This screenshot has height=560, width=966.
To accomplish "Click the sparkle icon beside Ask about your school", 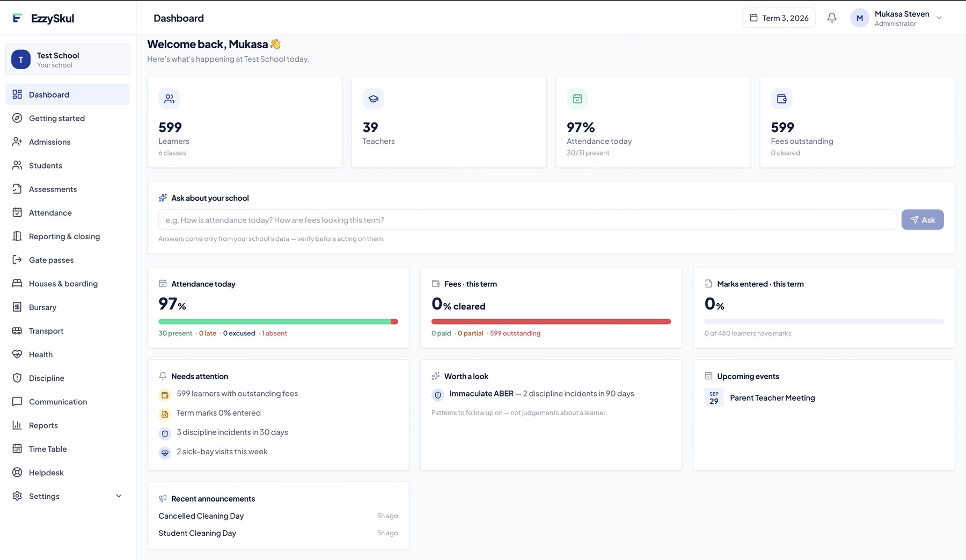I will tap(163, 198).
